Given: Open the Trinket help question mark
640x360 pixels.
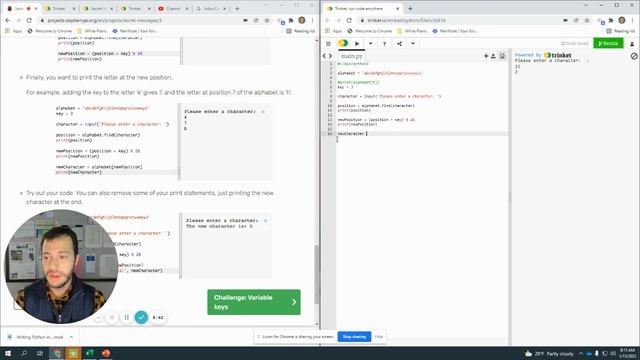Looking at the screenshot, I should click(x=384, y=43).
